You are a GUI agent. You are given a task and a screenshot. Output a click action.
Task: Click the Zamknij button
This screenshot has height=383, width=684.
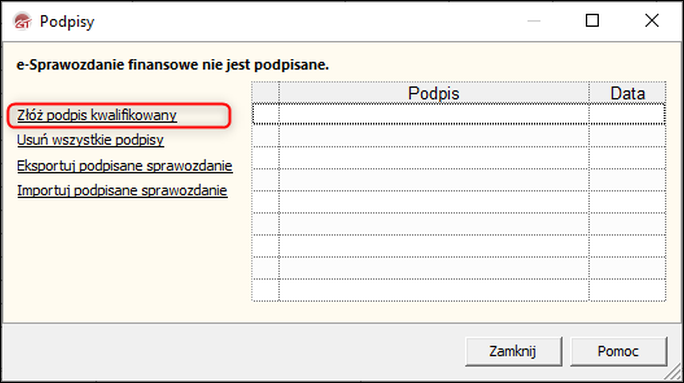[513, 351]
